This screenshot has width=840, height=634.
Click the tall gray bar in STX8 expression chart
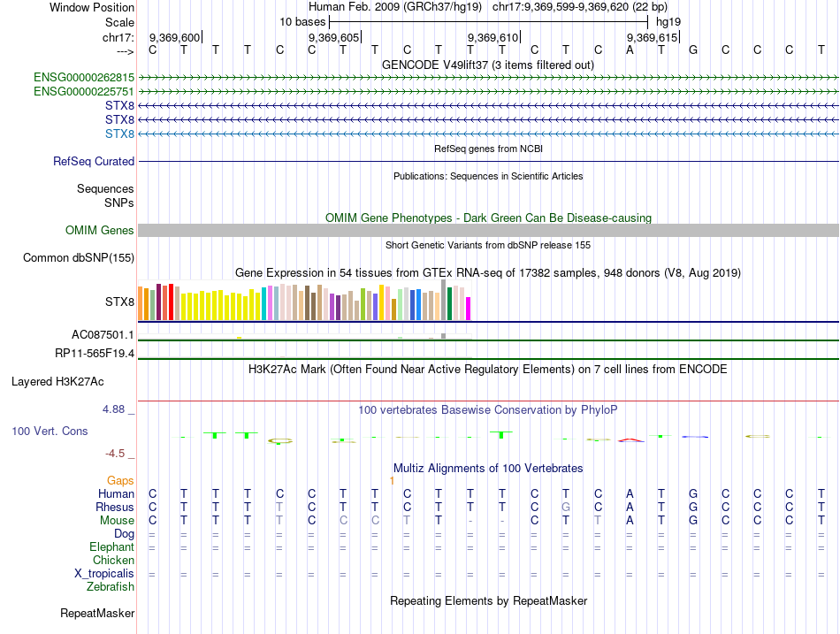pos(443,300)
